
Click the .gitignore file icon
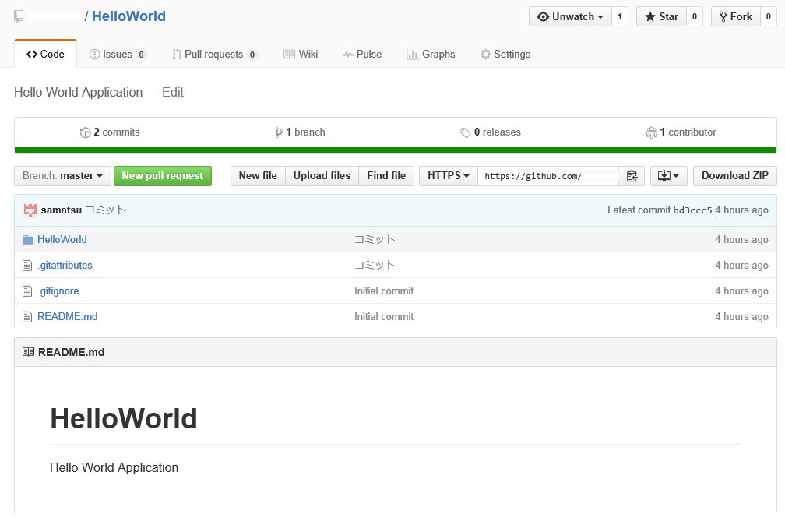[x=27, y=291]
